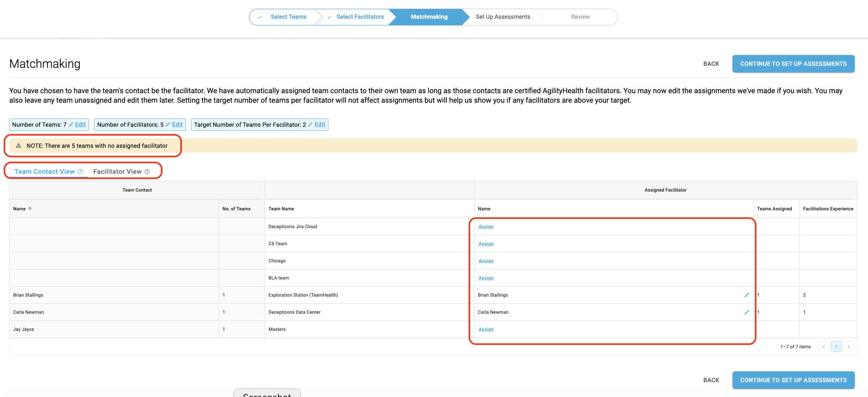
Task: Edit the Number of Teams
Action: pos(80,124)
